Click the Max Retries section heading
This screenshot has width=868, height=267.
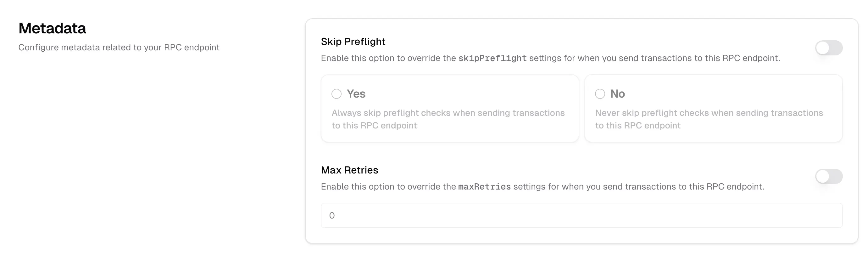[349, 170]
